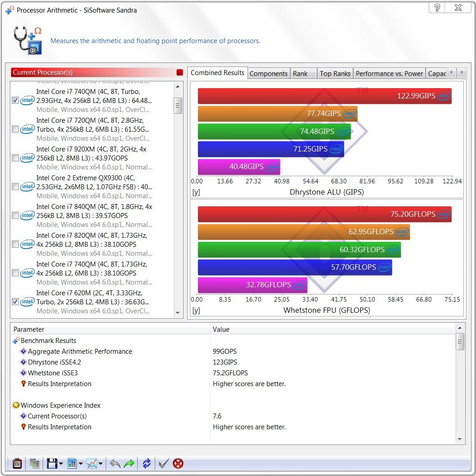Click parameter table scrollbar down arrow
The width and height of the screenshot is (476, 476).
[460, 439]
